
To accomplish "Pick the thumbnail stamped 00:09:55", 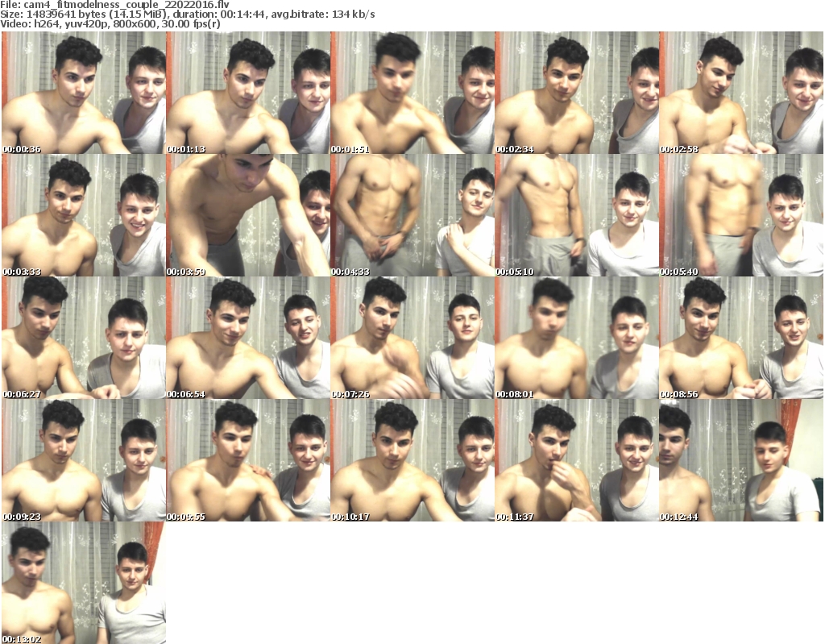I will pos(248,460).
